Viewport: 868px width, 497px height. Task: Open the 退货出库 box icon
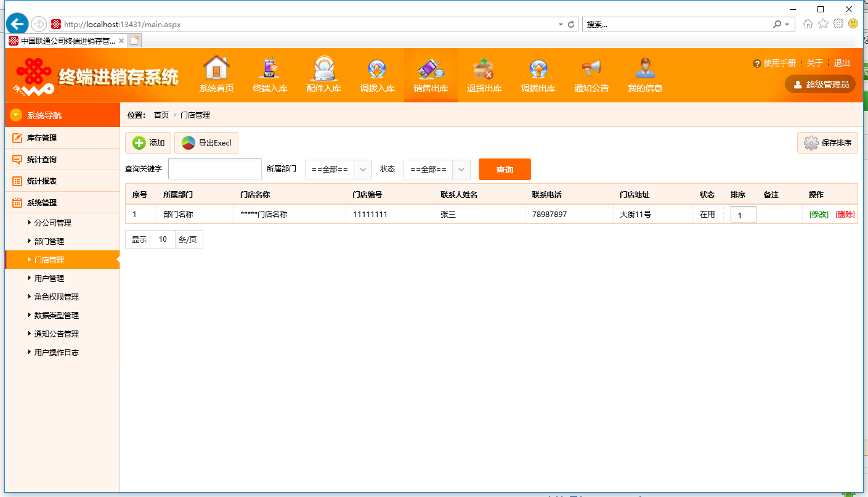pos(484,68)
